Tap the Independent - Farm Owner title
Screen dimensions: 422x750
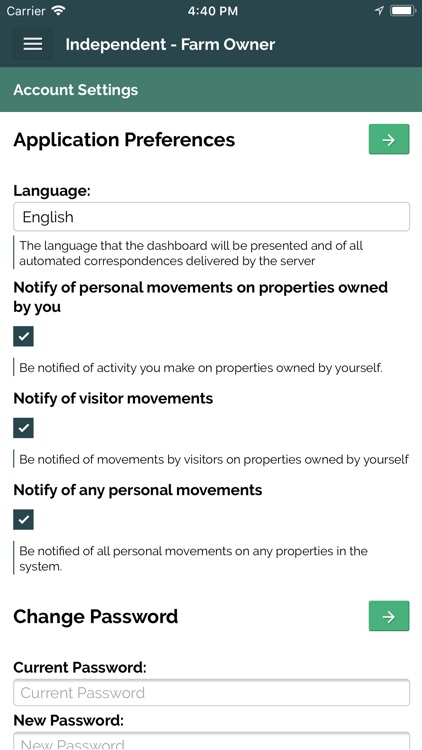coord(170,44)
